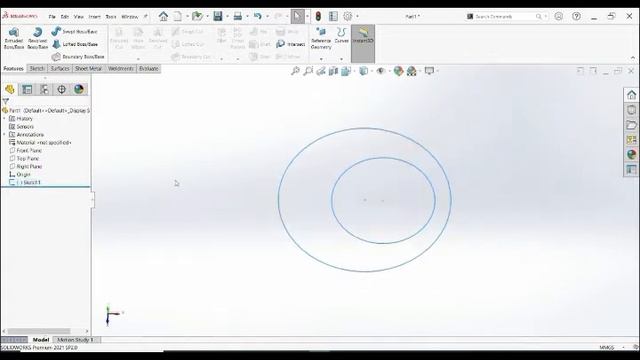This screenshot has width=640, height=360.
Task: Save the current part
Action: 218,16
